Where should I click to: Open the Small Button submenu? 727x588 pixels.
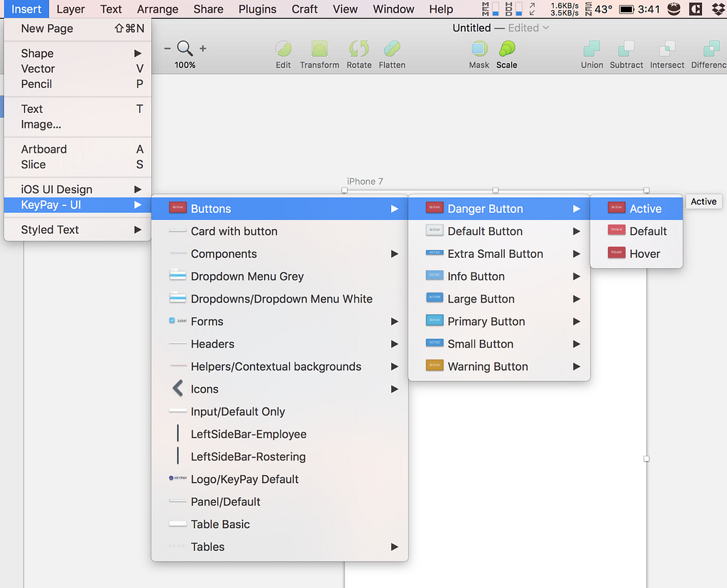[x=499, y=344]
